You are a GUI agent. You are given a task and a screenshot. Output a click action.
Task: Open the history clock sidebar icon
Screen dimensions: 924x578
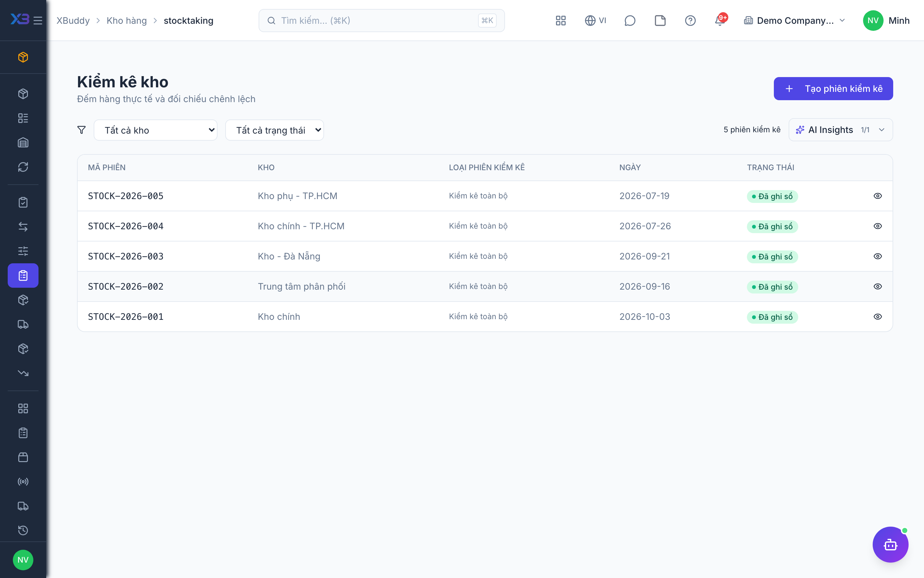[23, 530]
